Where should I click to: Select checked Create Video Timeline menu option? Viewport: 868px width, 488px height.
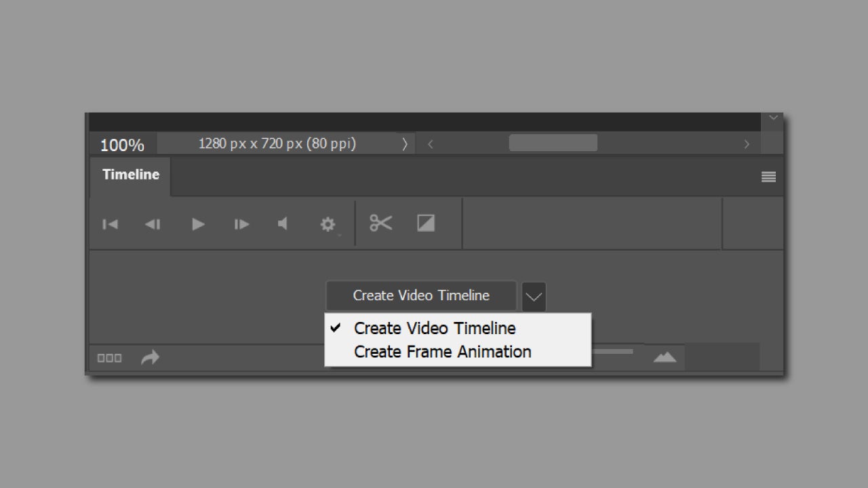click(435, 329)
